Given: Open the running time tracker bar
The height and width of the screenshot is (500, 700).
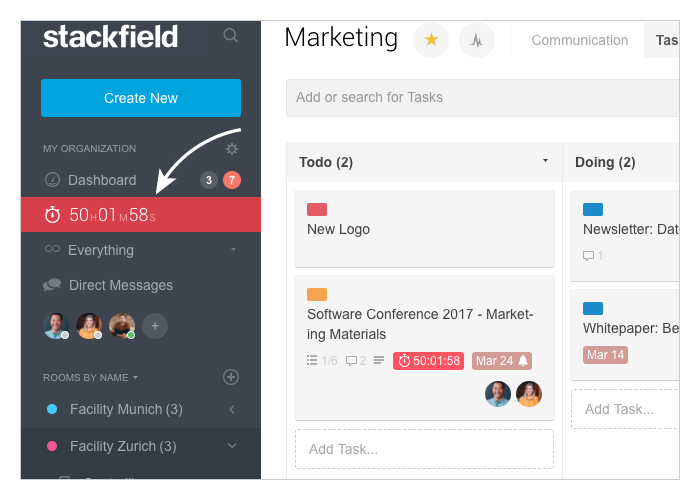Looking at the screenshot, I should [141, 215].
